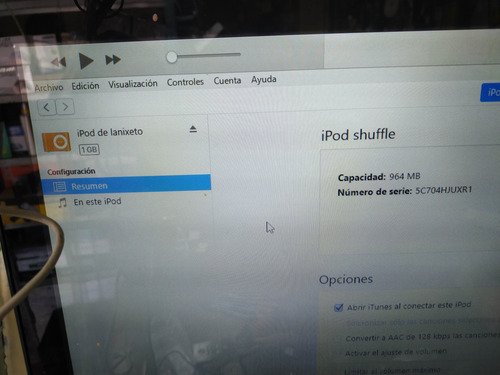Click the iPod shuffle heading
This screenshot has height=375, width=500.
358,135
